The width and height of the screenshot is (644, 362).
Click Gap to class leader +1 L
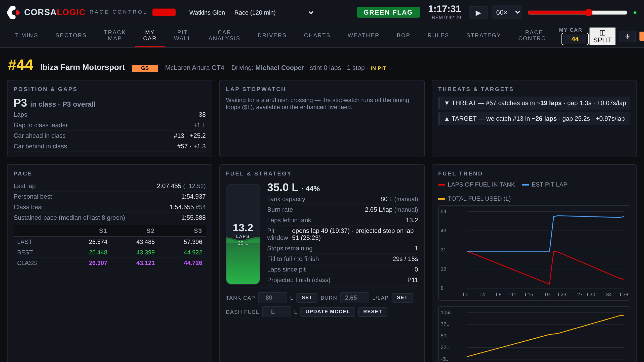(199, 125)
